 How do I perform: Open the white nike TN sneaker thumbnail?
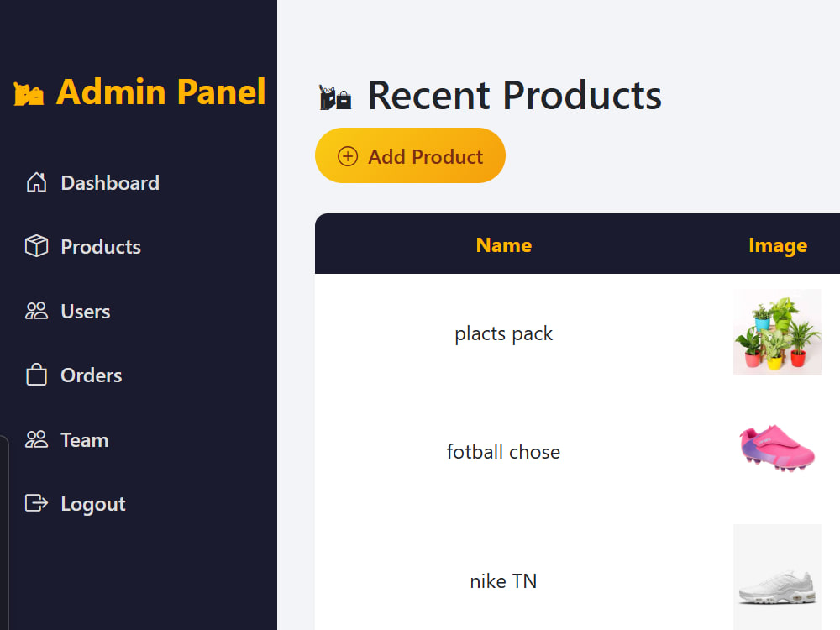(x=777, y=577)
